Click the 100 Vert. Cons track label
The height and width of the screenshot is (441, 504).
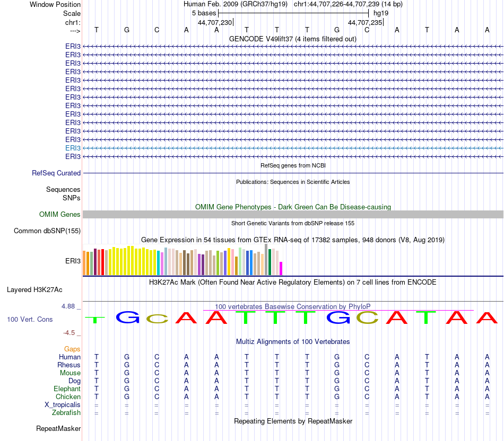tap(30, 319)
